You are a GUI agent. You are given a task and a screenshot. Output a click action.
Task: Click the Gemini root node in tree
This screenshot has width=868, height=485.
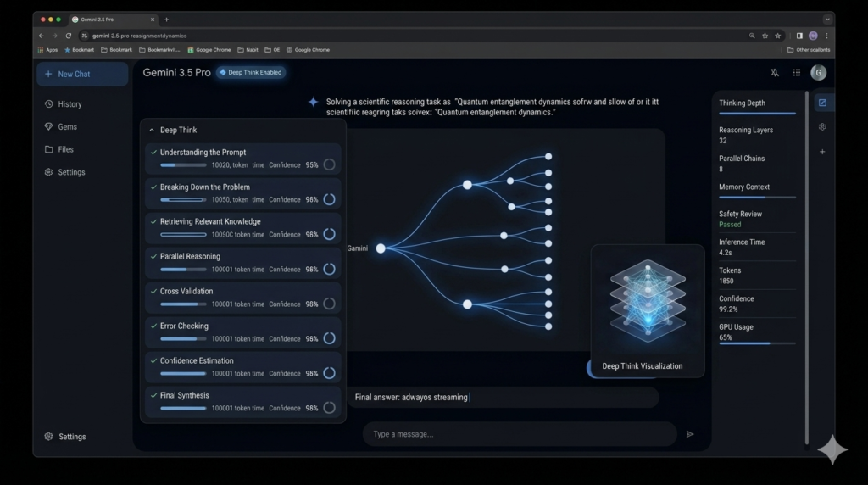381,248
